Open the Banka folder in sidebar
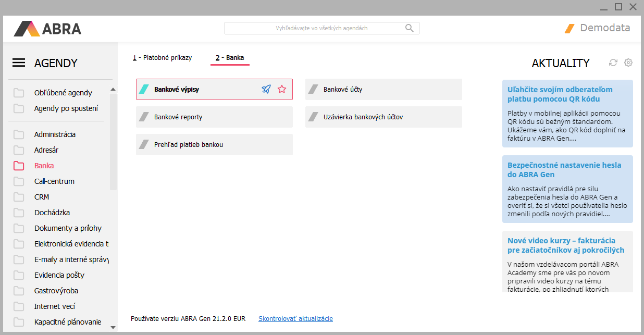This screenshot has height=335, width=644. (x=44, y=166)
